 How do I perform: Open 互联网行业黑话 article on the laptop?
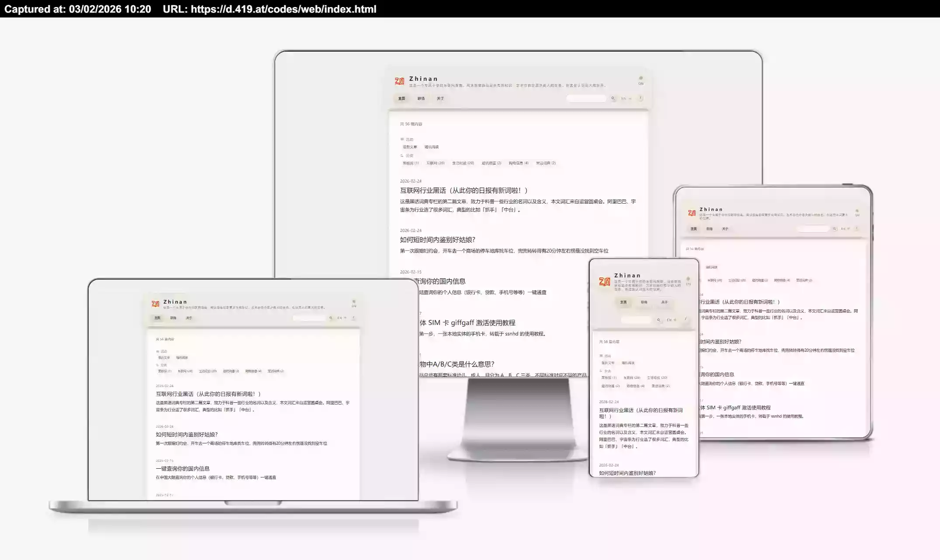[208, 394]
